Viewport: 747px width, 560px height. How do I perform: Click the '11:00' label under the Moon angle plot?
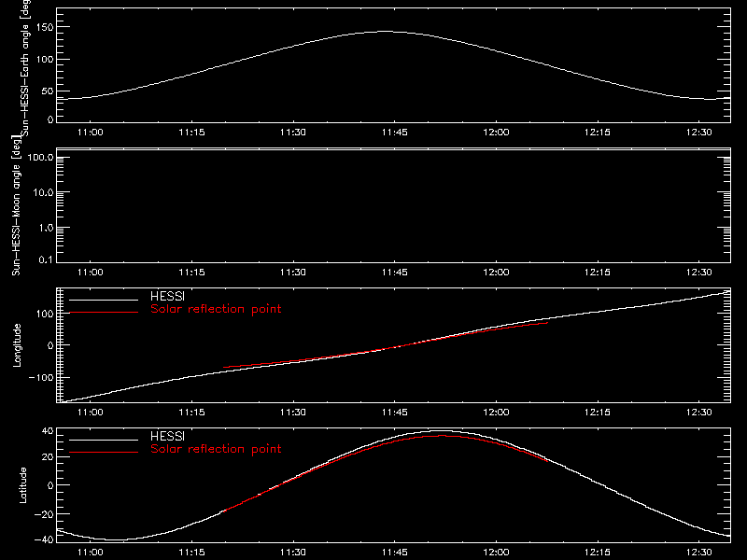point(90,272)
